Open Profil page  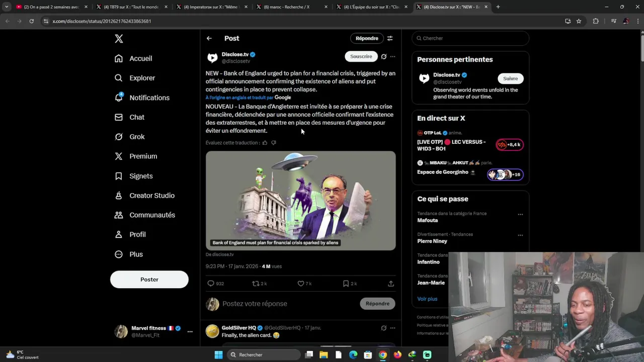coord(130,234)
